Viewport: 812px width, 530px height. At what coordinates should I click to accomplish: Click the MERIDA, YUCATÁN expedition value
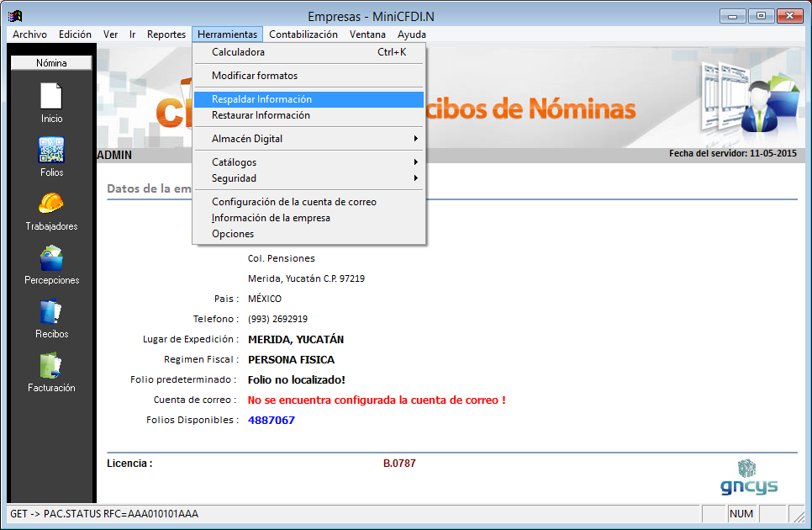point(296,339)
